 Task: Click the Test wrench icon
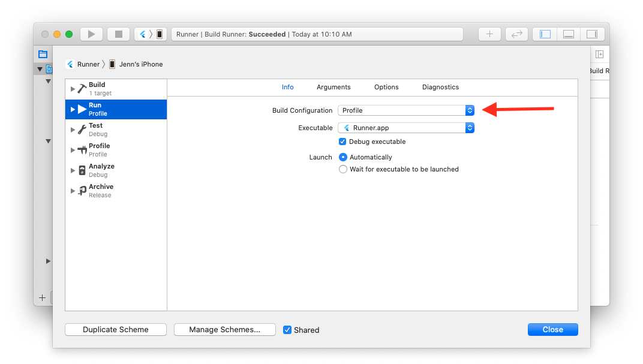[x=82, y=130]
